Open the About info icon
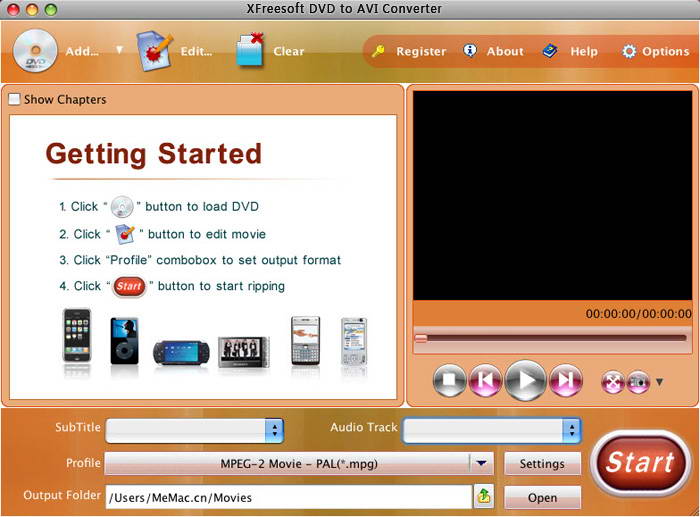 tap(470, 51)
